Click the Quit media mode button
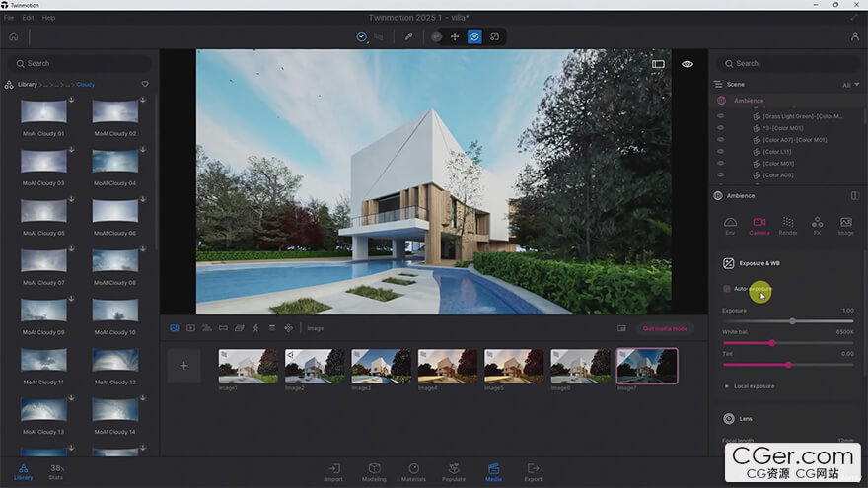The height and width of the screenshot is (488, 868). (x=666, y=328)
